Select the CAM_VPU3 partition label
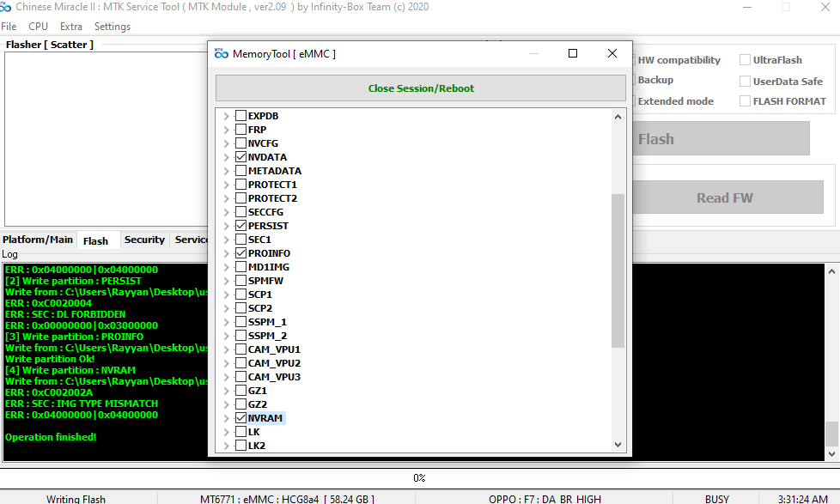The width and height of the screenshot is (840, 504). [x=274, y=377]
